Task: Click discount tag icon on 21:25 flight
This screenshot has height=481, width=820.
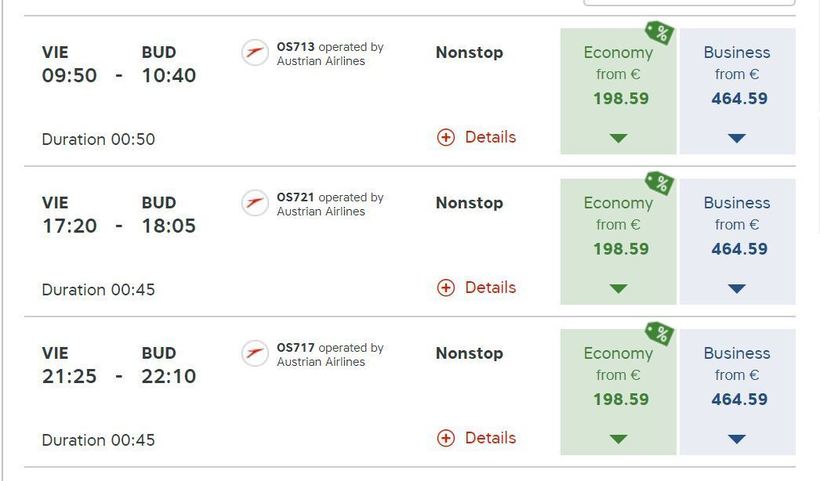Action: tap(659, 333)
